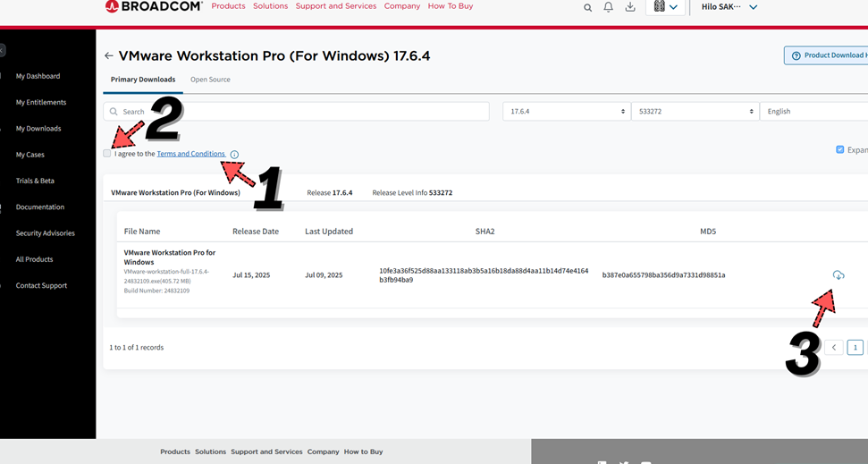Click the Broadcom logo
This screenshot has height=464, width=868.
(x=154, y=6)
